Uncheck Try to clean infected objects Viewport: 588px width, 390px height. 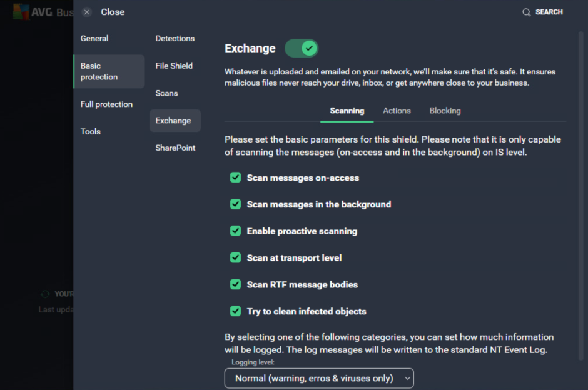[x=235, y=311]
